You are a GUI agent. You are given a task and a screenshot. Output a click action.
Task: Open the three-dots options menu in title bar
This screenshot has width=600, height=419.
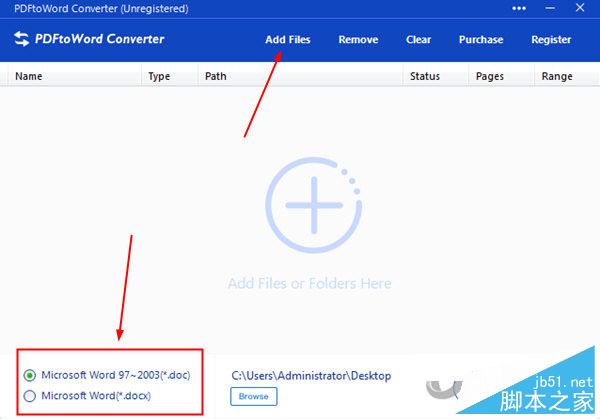pyautogui.click(x=519, y=8)
